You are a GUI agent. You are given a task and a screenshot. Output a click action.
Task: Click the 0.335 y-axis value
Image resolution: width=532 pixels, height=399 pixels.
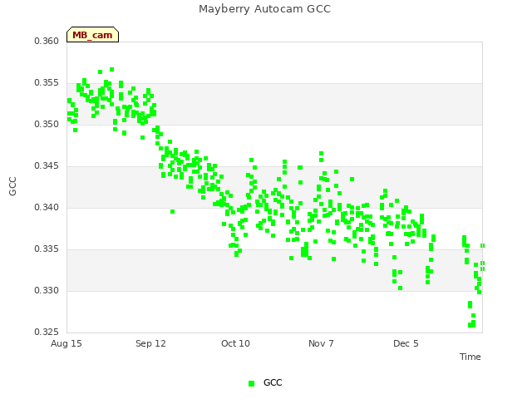tap(47, 249)
